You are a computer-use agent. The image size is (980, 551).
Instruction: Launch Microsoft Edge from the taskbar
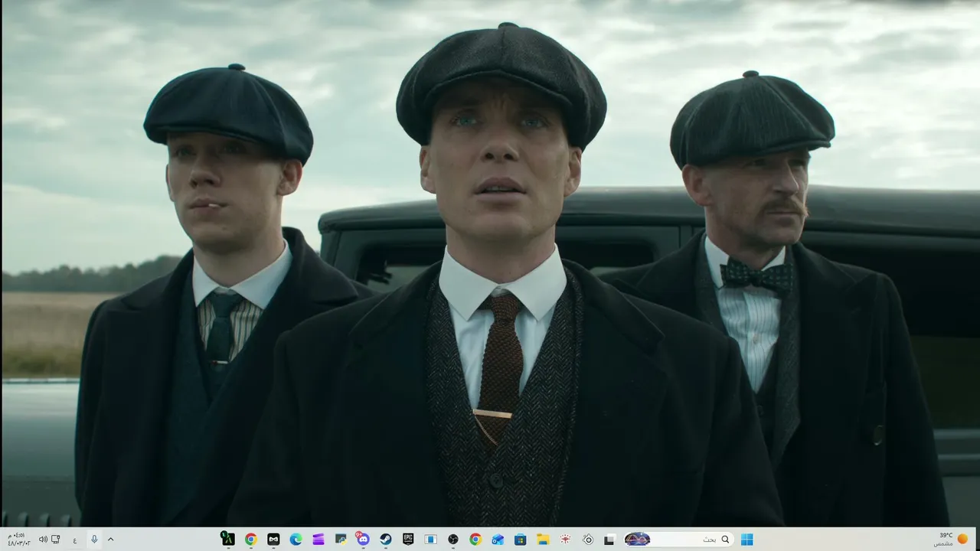[296, 540]
